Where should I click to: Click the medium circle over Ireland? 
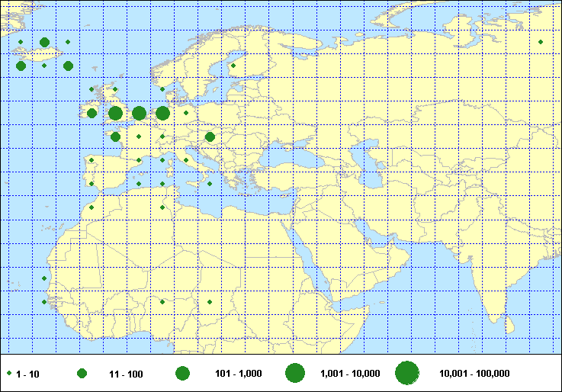(x=92, y=114)
